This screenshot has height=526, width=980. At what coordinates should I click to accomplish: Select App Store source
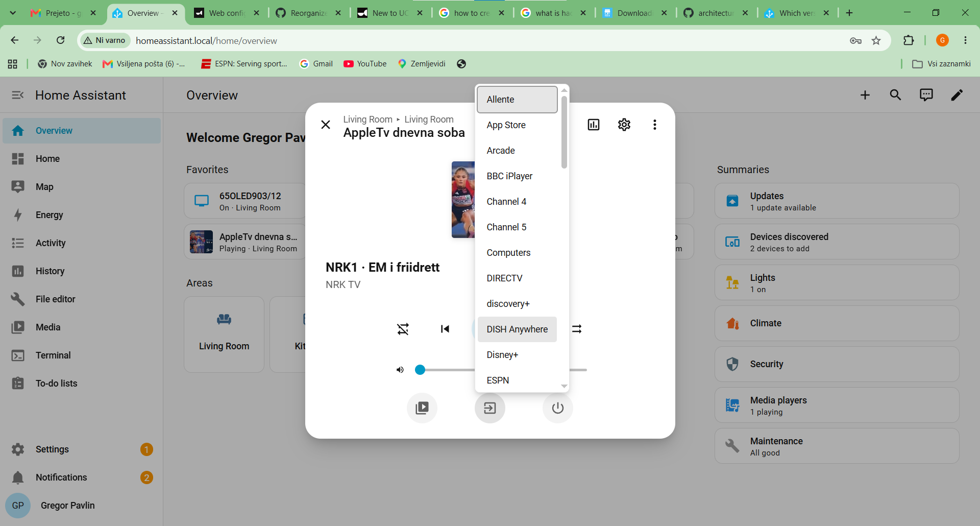[x=517, y=125]
